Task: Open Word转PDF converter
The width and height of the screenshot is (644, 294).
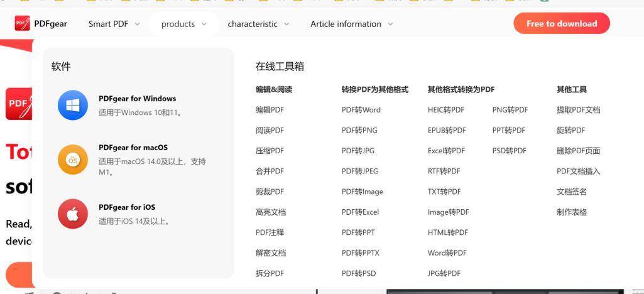Action: [447, 253]
